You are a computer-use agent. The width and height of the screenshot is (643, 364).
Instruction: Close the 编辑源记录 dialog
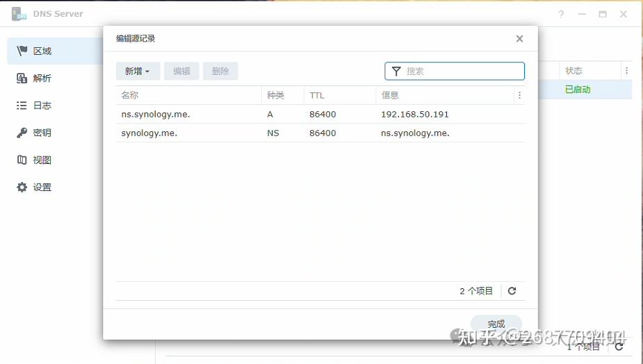point(519,38)
